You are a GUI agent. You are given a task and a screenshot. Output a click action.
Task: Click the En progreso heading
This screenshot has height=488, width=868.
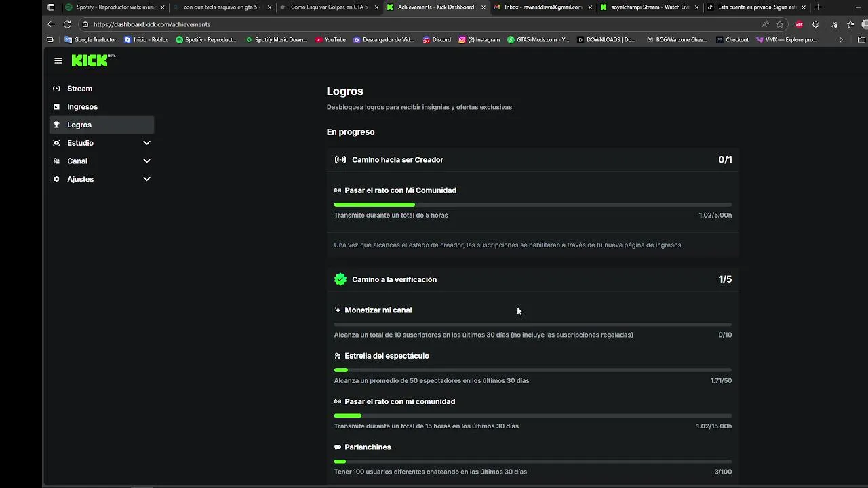pos(351,132)
